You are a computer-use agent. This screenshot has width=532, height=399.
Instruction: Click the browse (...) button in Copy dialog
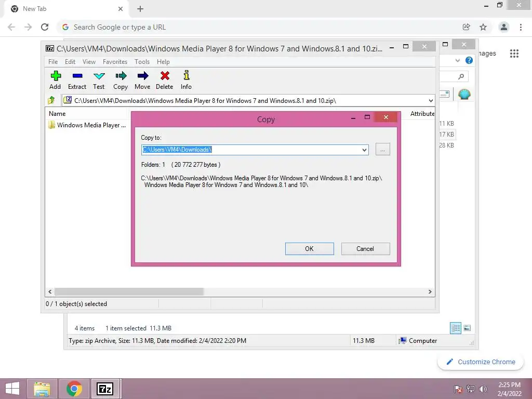point(383,150)
